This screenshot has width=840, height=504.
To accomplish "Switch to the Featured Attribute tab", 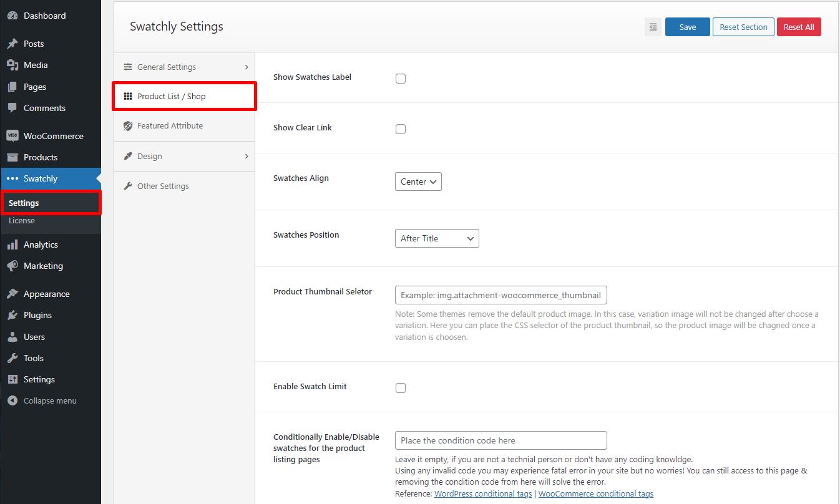I will coord(170,125).
